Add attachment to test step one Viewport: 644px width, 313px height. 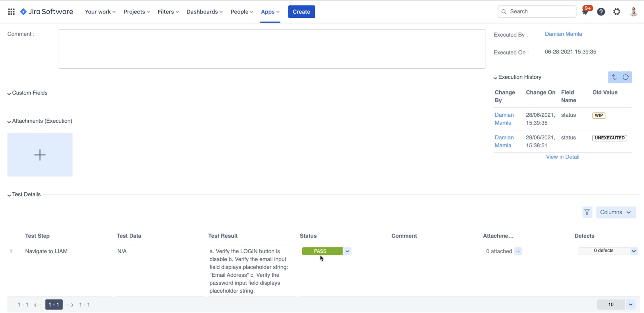(x=518, y=251)
